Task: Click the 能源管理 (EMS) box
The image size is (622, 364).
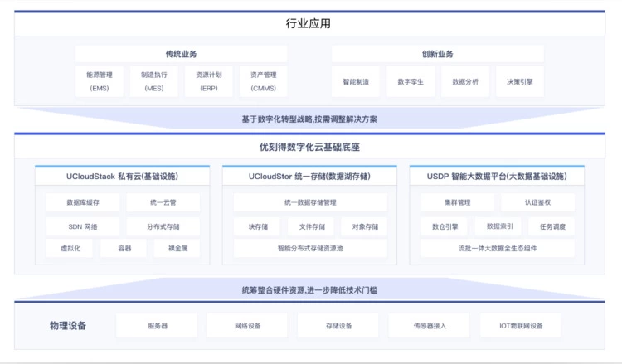Action: 100,81
